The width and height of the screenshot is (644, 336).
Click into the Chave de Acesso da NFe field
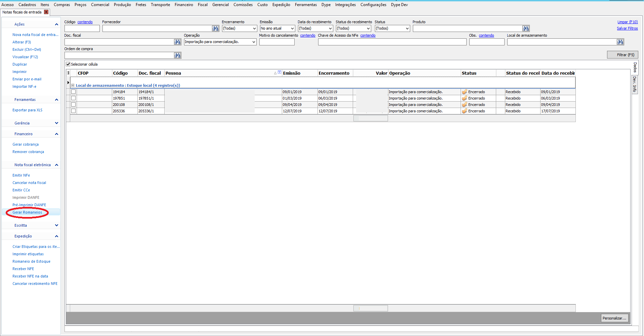(x=392, y=42)
